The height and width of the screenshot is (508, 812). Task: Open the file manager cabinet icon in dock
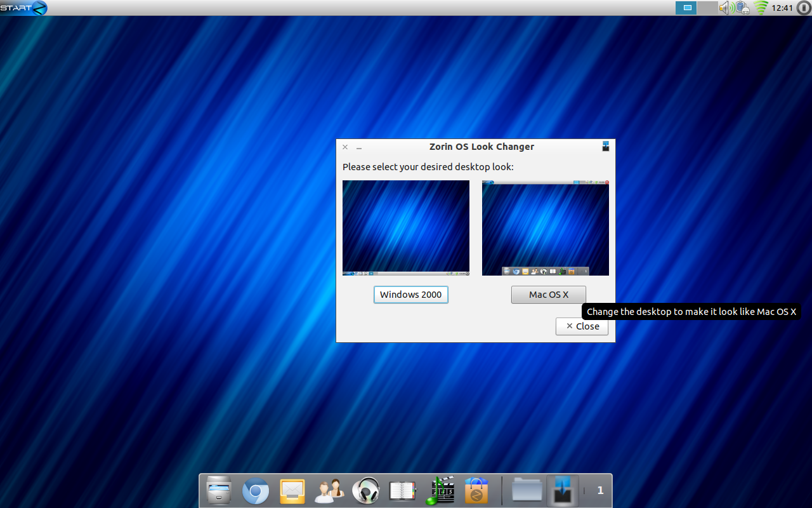pyautogui.click(x=219, y=491)
